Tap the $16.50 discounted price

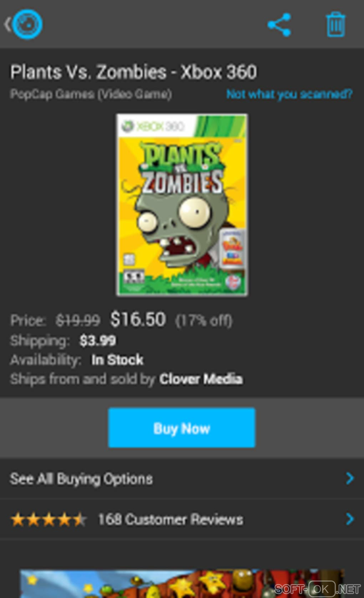(x=138, y=319)
